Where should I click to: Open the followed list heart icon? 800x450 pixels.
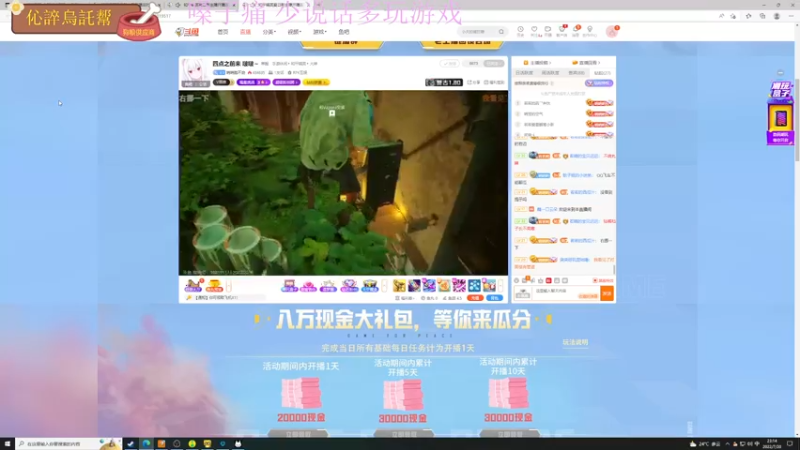[x=534, y=31]
